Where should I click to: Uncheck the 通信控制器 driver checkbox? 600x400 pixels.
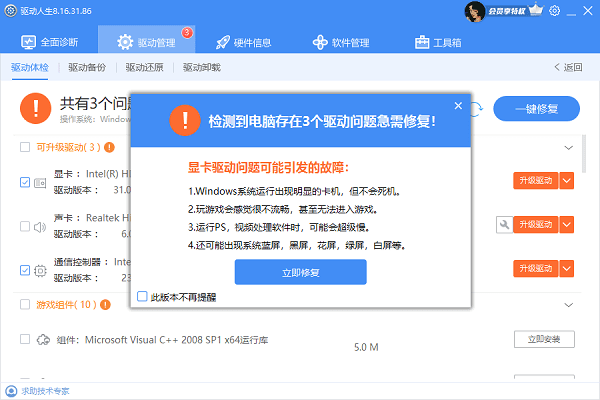pos(25,270)
